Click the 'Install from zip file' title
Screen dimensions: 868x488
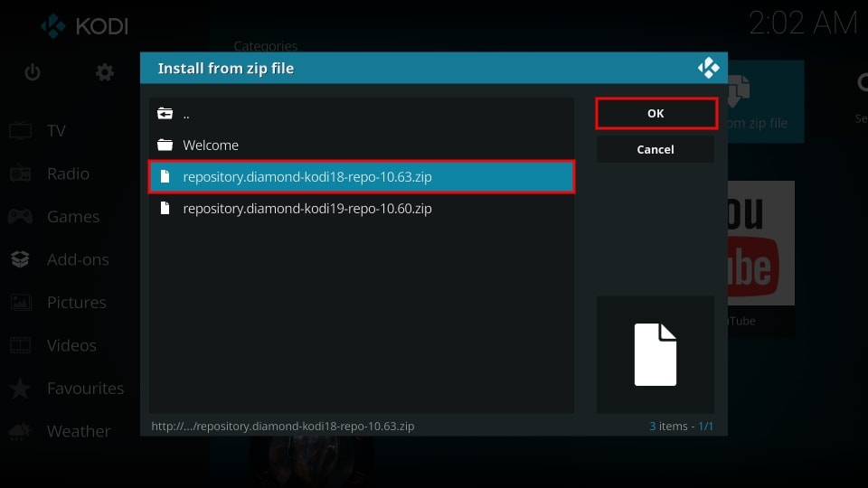tap(226, 68)
